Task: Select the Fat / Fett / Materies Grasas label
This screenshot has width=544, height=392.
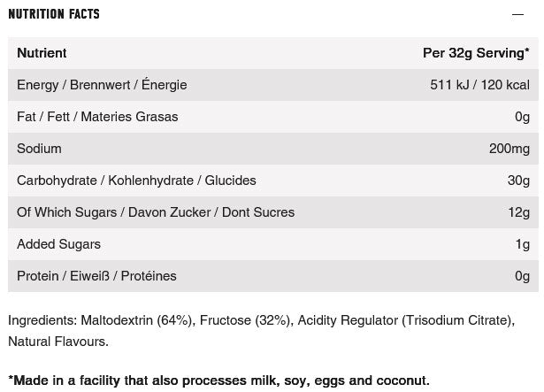Action: pos(97,117)
